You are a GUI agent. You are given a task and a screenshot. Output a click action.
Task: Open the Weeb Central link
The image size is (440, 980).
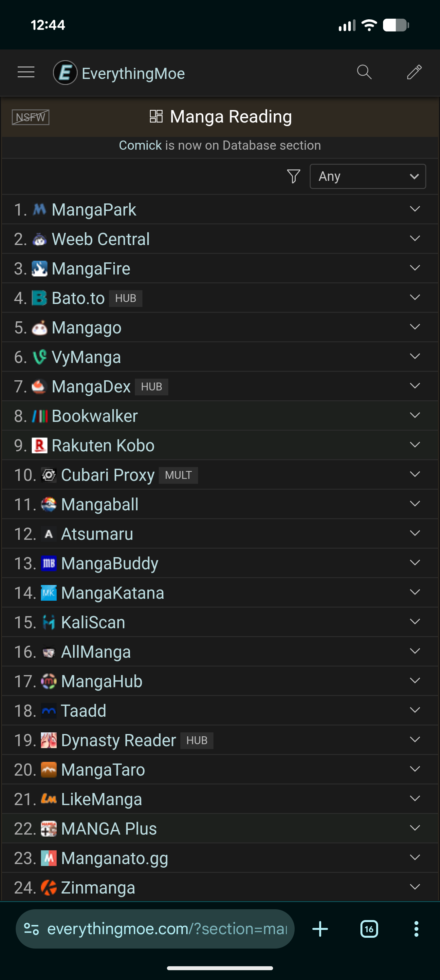101,239
